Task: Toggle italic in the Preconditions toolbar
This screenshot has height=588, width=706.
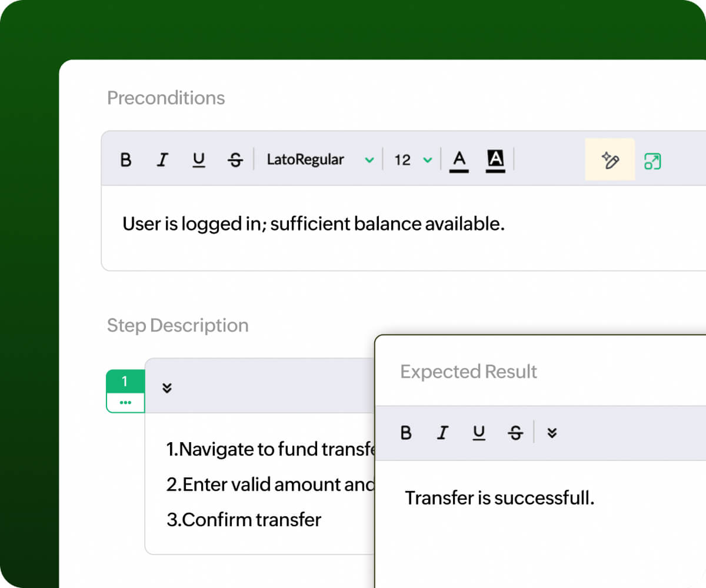Action: pos(162,160)
